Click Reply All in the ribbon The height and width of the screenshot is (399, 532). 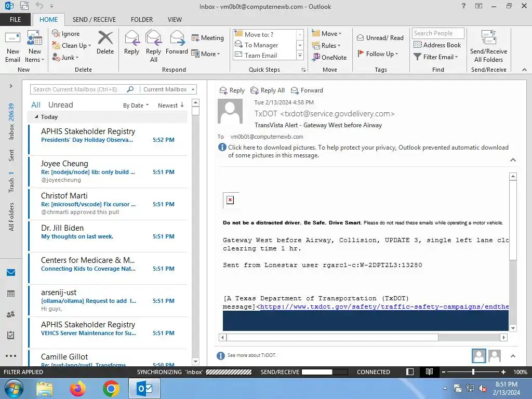[153, 46]
